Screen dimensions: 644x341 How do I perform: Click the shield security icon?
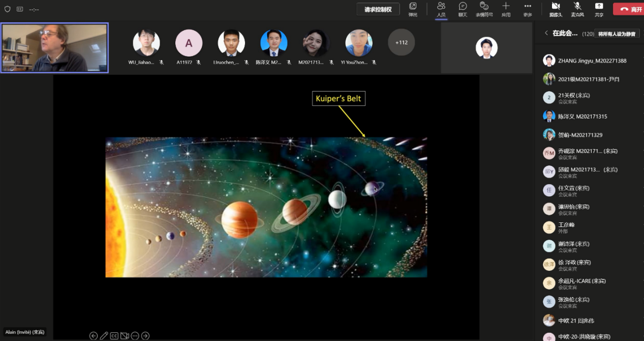[x=7, y=9]
